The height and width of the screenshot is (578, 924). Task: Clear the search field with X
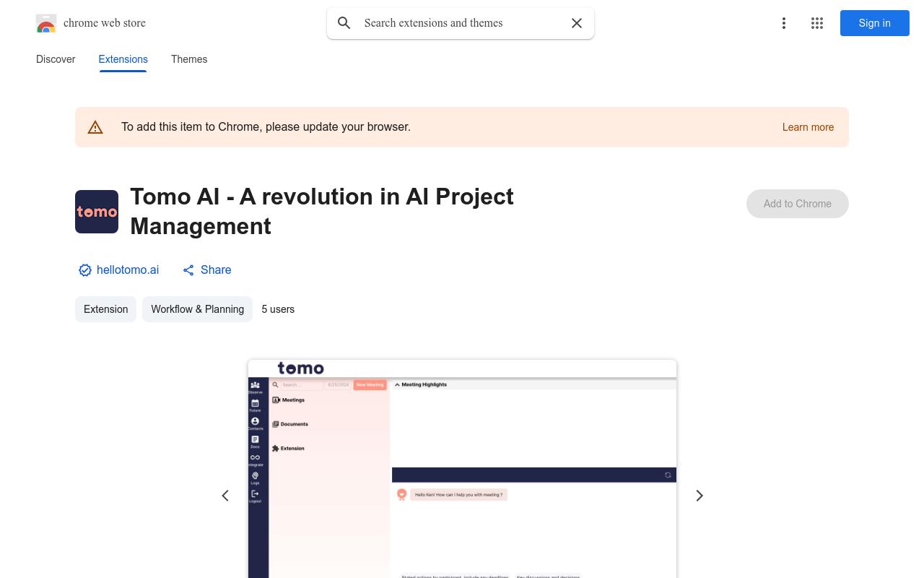[577, 23]
